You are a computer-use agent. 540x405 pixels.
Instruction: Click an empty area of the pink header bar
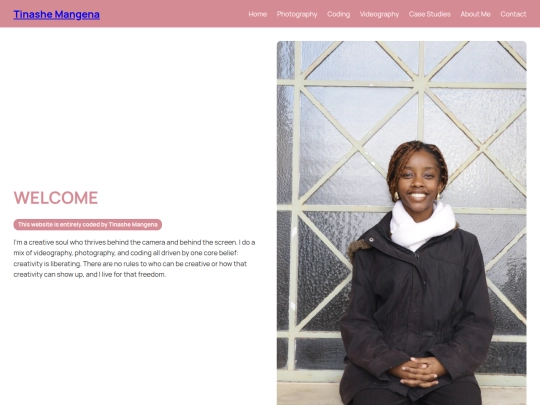click(172, 14)
